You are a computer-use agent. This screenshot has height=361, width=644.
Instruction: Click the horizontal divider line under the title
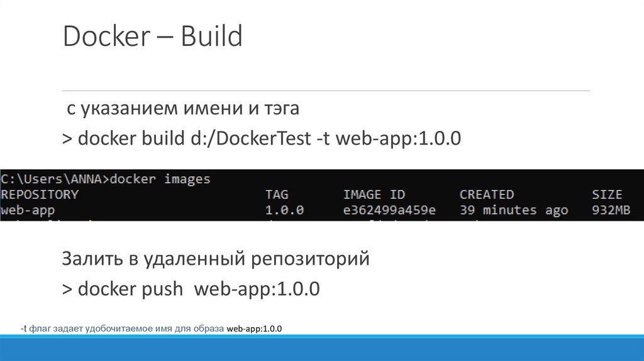(x=327, y=91)
